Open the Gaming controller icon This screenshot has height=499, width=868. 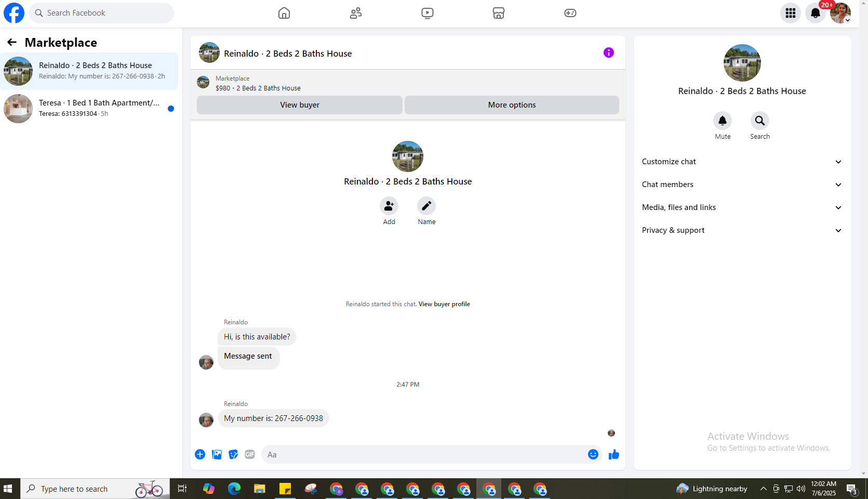click(x=570, y=13)
